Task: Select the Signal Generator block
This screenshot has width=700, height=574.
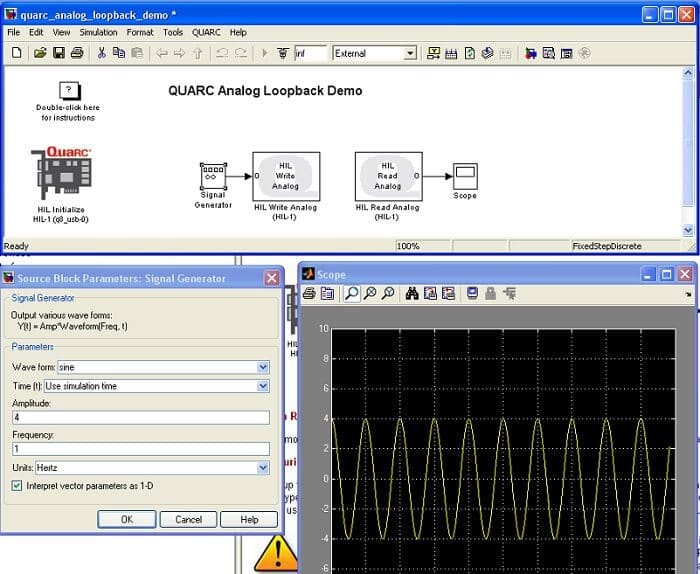Action: coord(213,177)
